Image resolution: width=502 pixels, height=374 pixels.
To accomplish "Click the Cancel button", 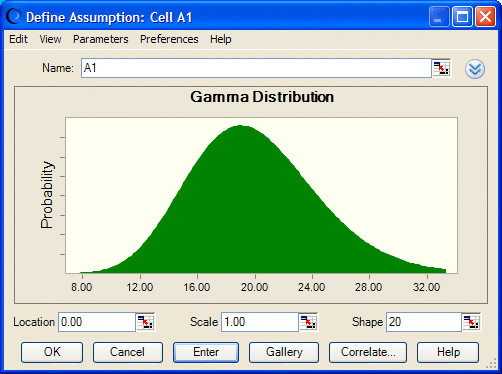I will 128,352.
